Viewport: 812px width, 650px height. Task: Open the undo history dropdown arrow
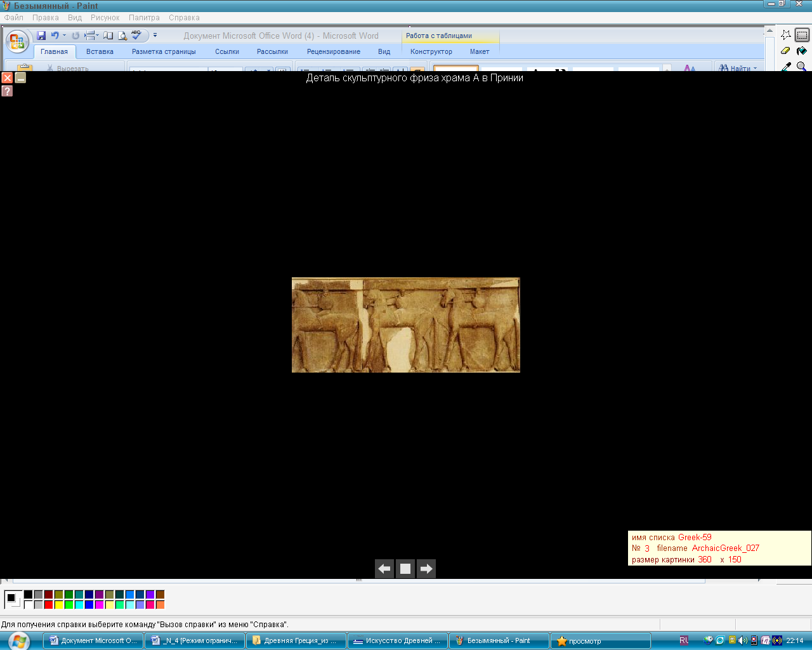(64, 36)
